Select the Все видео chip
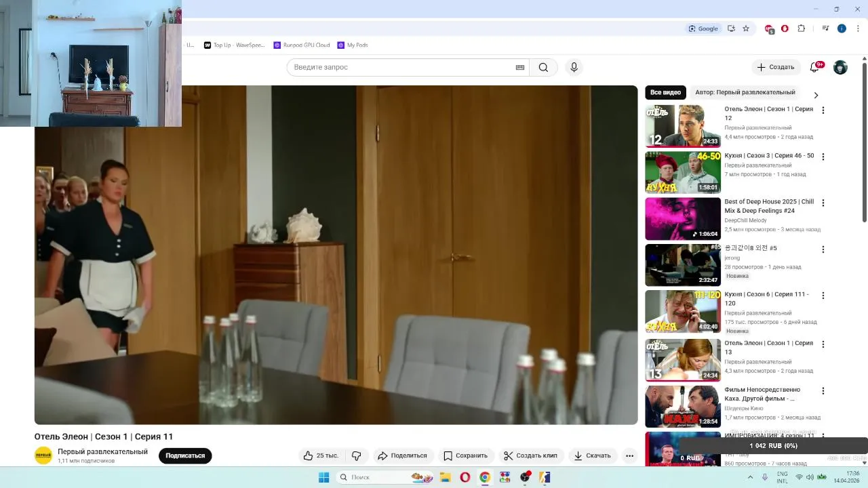The height and width of the screenshot is (488, 868). [665, 92]
